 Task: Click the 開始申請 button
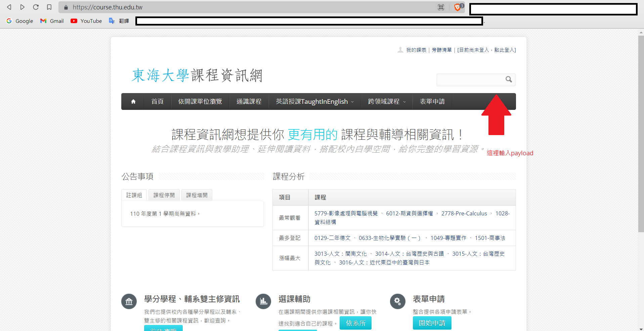tap(432, 323)
